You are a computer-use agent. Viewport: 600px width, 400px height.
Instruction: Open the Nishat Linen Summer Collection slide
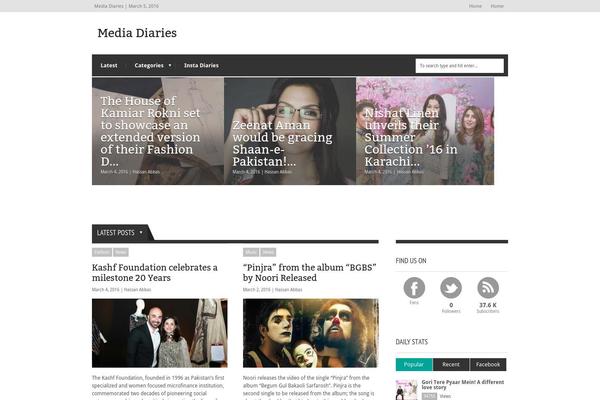pos(425,131)
